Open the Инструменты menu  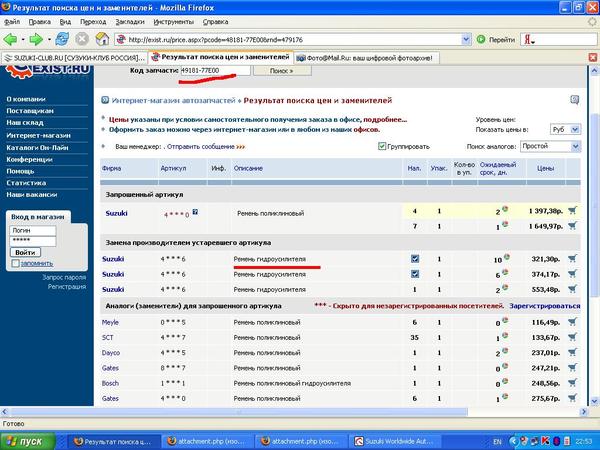pos(174,22)
